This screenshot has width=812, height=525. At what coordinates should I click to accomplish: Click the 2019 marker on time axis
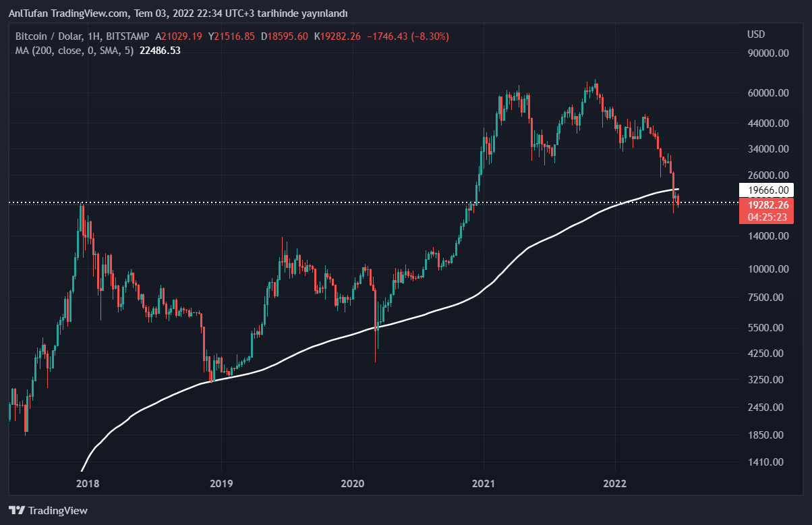pos(221,483)
